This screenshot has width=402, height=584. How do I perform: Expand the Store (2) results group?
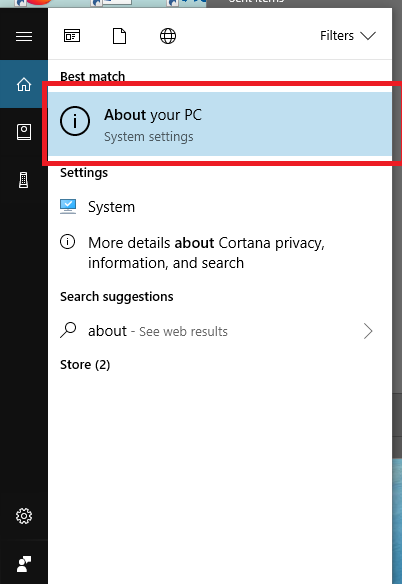tap(85, 364)
